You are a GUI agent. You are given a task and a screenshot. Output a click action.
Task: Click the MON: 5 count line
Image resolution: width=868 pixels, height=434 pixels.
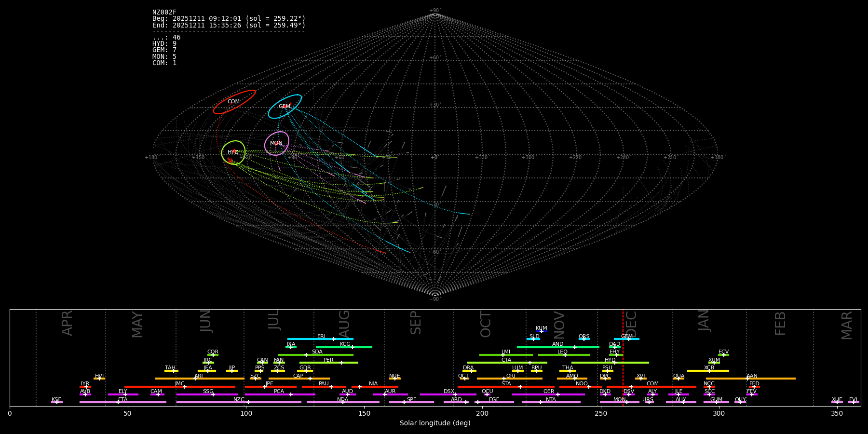[164, 57]
